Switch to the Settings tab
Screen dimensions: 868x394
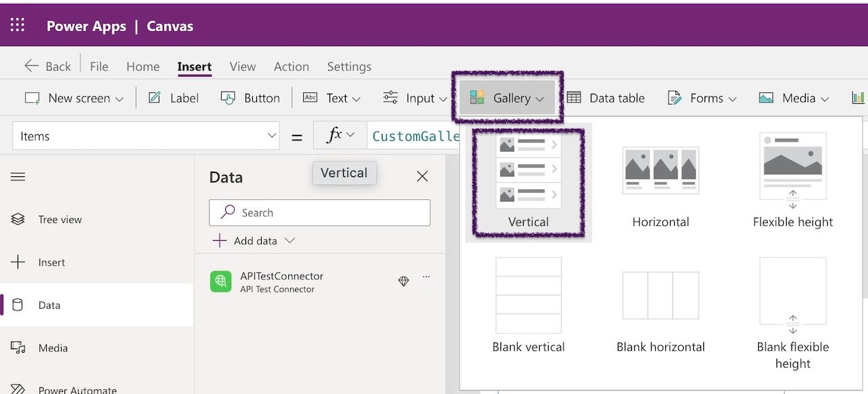click(349, 66)
